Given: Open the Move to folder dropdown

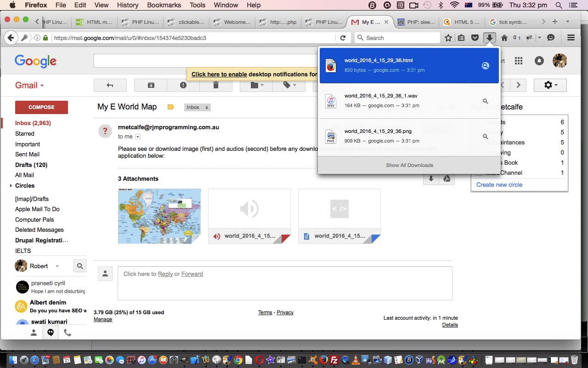Looking at the screenshot, I should pos(256,85).
